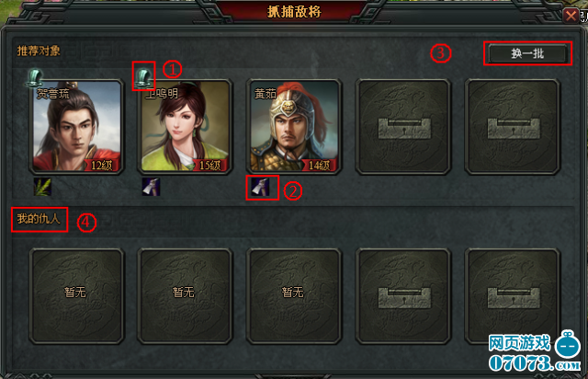Select the grass item icon under 贺誉琉
The width and height of the screenshot is (588, 379).
[x=42, y=187]
